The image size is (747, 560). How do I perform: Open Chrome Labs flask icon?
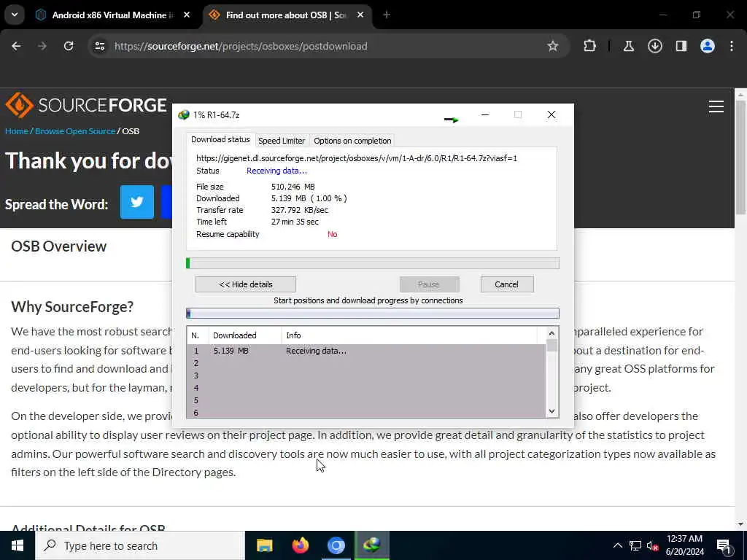tap(629, 46)
